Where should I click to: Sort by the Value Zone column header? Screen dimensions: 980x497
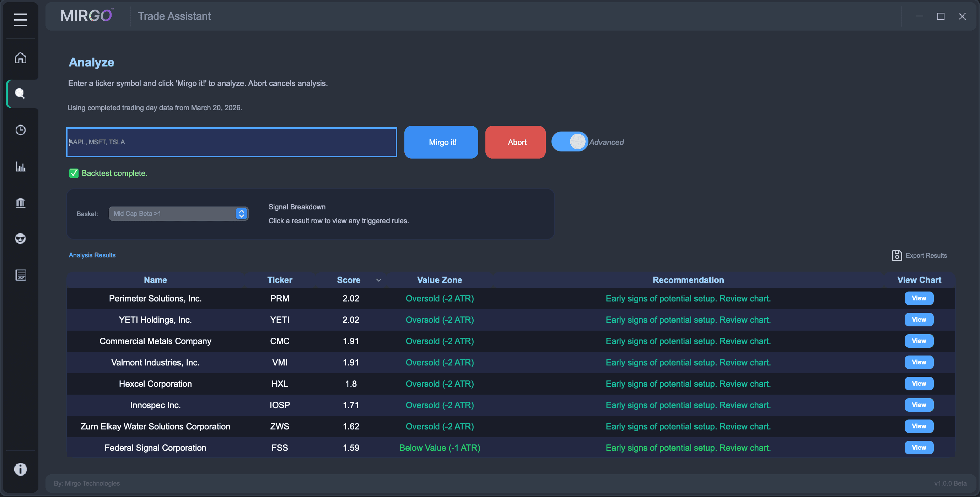point(440,280)
